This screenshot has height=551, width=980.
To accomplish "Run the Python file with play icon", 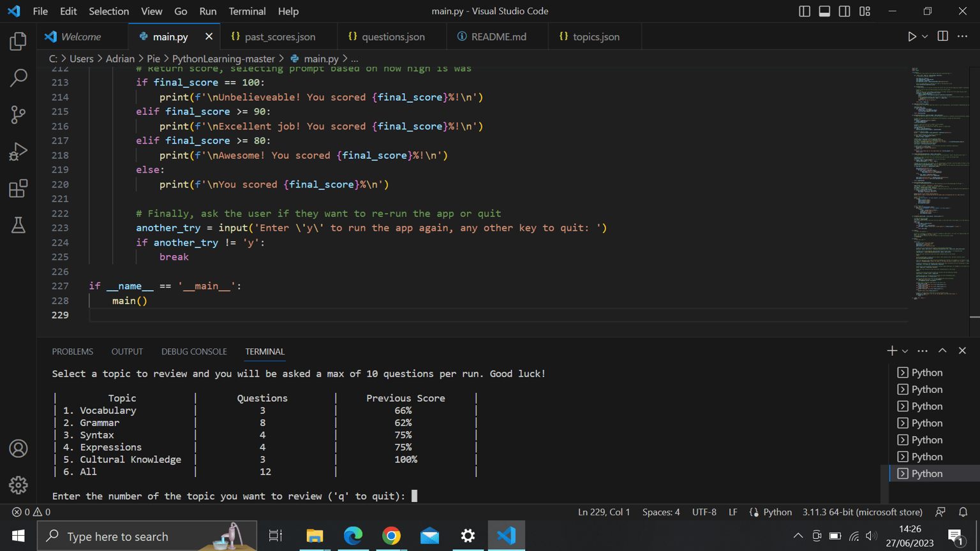I will click(912, 36).
